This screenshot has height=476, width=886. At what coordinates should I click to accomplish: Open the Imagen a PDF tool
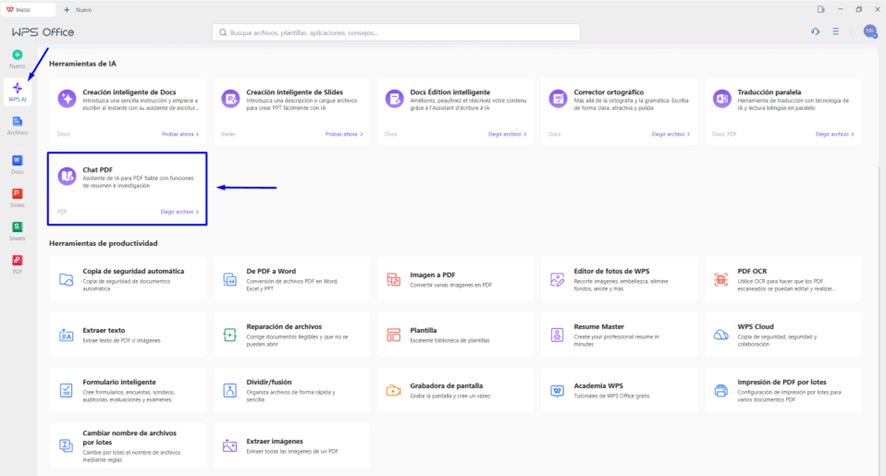(455, 279)
